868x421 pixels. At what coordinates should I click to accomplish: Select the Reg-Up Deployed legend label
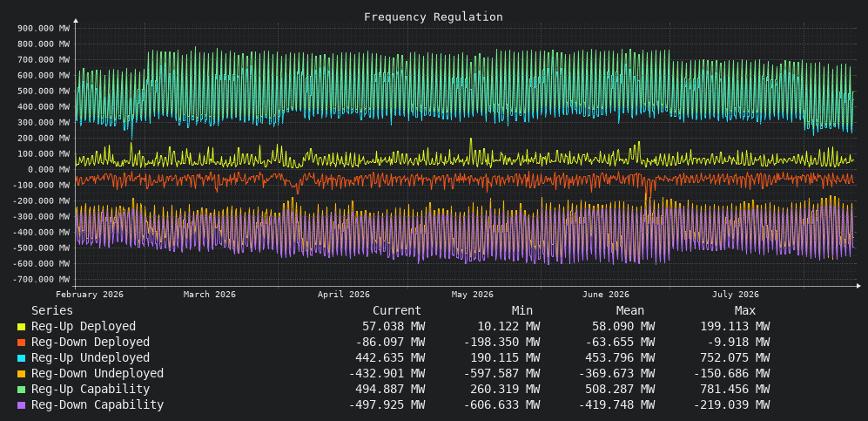click(84, 327)
